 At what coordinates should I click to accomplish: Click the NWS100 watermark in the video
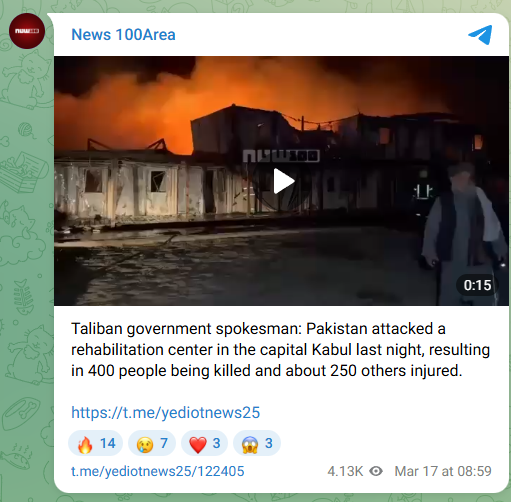coord(281,156)
